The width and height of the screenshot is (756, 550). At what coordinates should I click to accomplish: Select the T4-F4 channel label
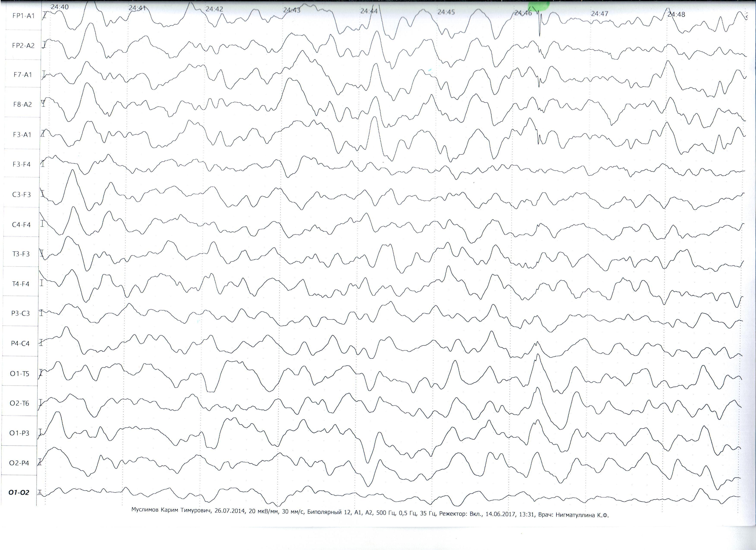pyautogui.click(x=20, y=284)
